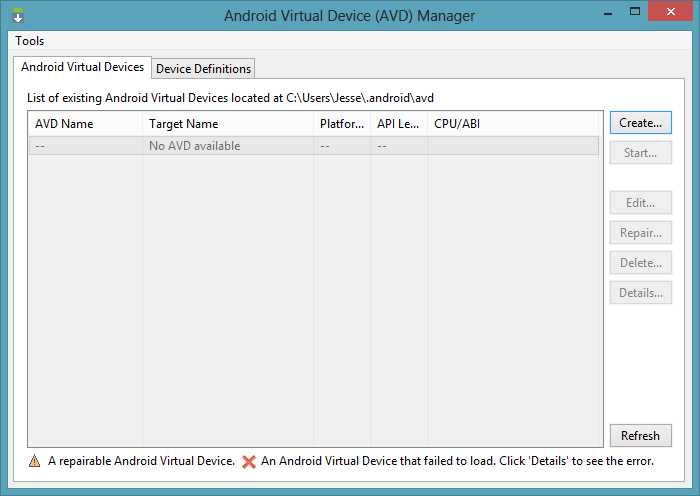Maximize the AVD Manager window

(634, 12)
